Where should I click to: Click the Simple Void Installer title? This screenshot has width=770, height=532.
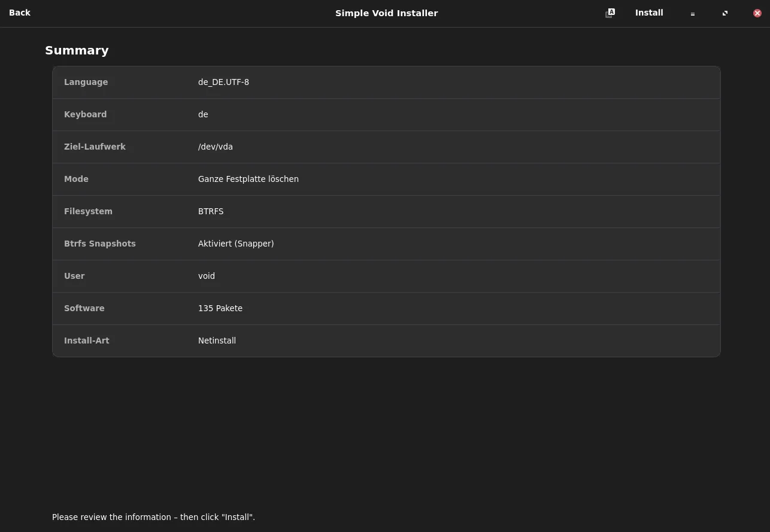click(x=386, y=13)
